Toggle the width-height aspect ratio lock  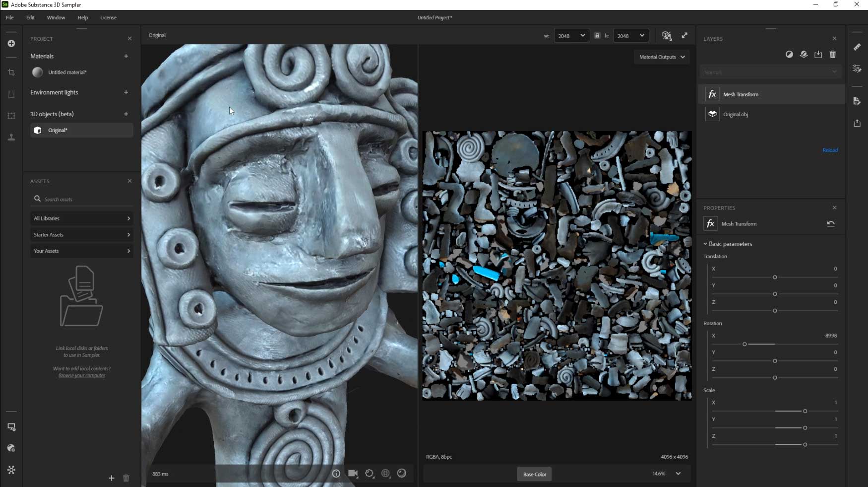click(597, 36)
